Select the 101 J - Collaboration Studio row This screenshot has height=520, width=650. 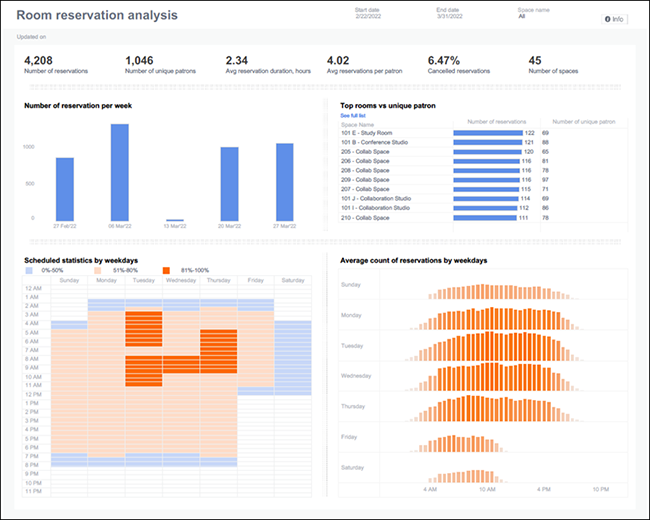[483, 199]
